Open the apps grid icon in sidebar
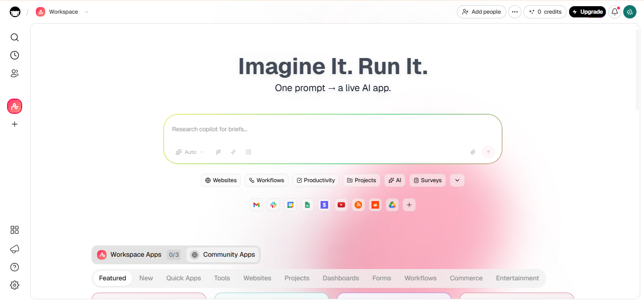644x303 pixels. coord(15,230)
